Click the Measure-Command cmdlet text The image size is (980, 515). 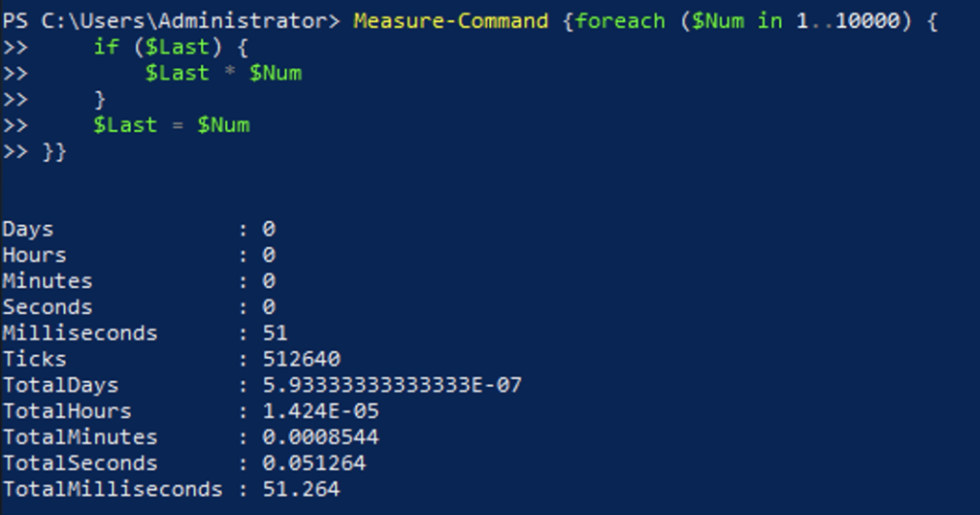tap(451, 21)
